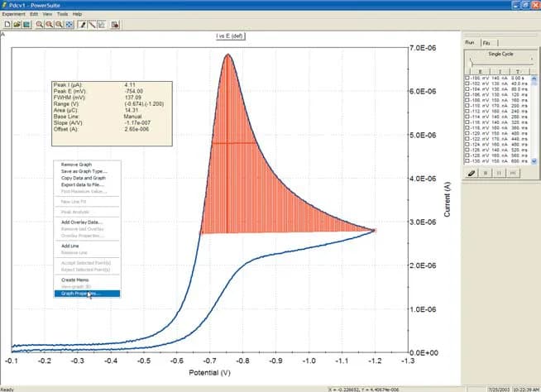The image size is (541, 392).
Task: Click the Save disk toolbar icon
Action: (x=26, y=25)
